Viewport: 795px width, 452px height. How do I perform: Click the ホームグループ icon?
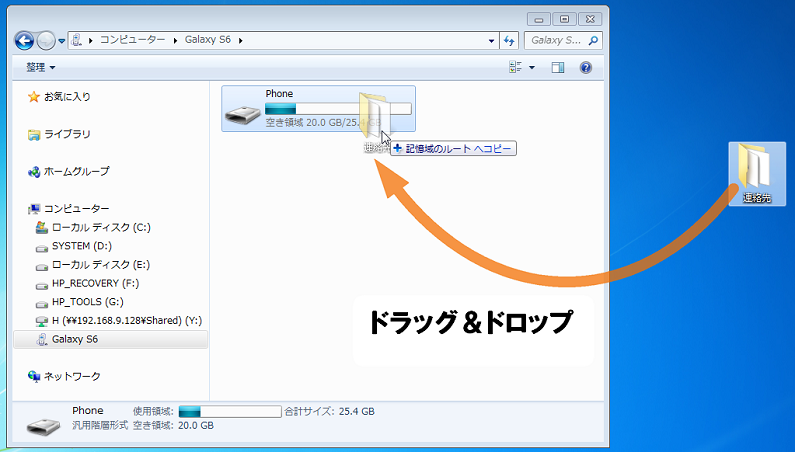[x=33, y=172]
